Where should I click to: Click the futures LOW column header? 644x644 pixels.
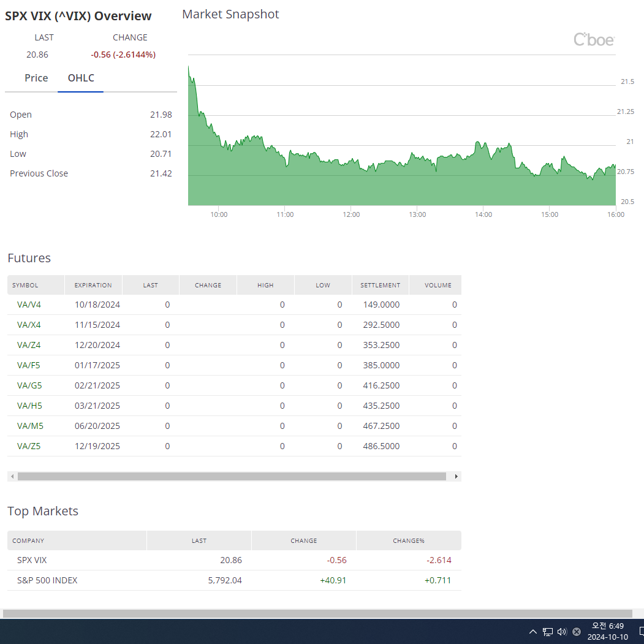323,285
